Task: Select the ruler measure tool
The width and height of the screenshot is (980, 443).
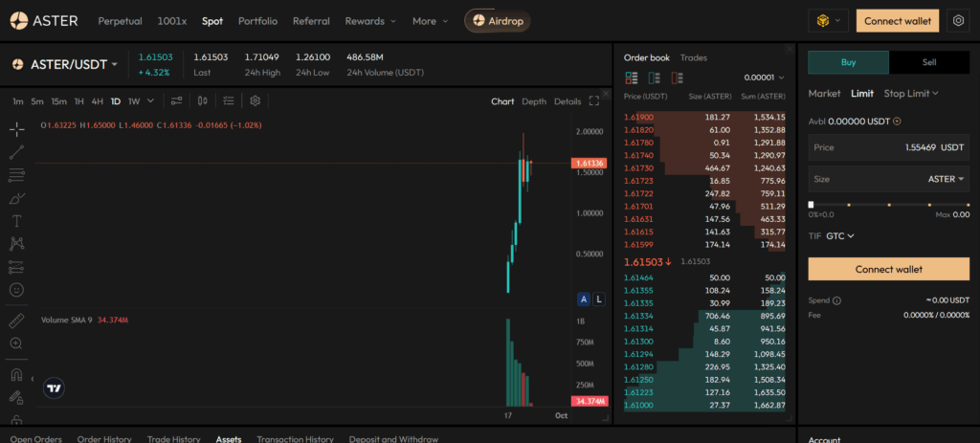Action: coord(16,321)
